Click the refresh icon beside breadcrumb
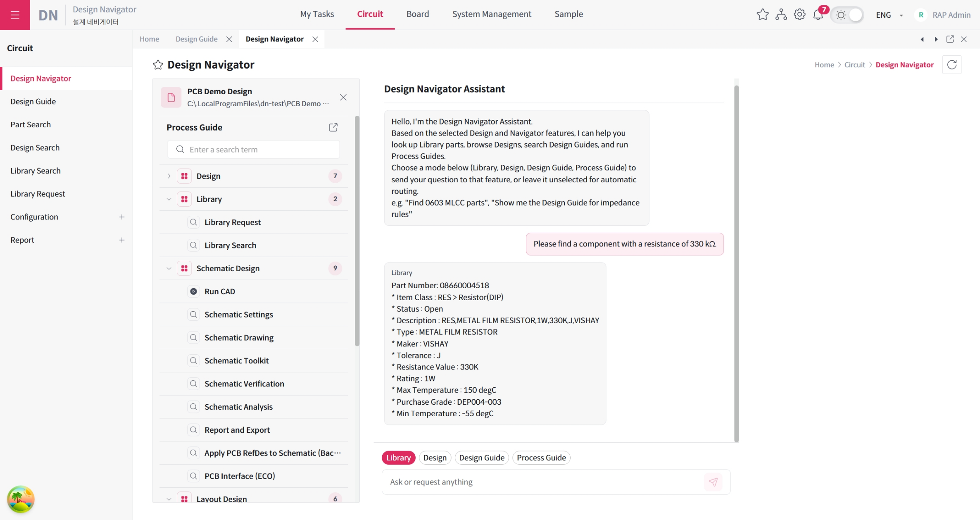This screenshot has width=980, height=520. [952, 64]
